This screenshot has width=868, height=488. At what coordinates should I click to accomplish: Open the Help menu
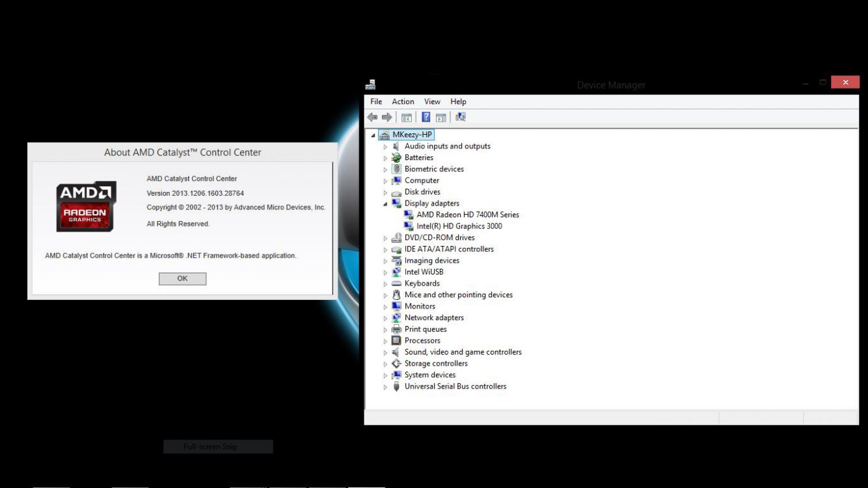[458, 102]
